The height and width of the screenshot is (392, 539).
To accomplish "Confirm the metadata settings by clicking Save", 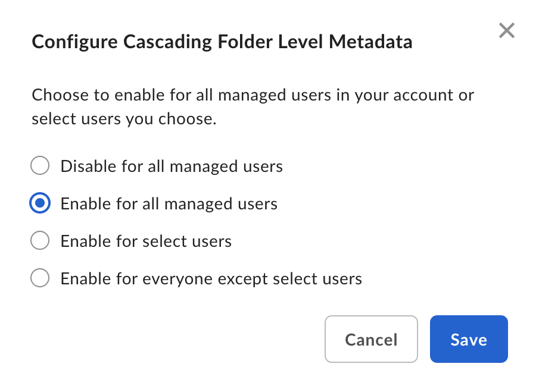I will coord(469,339).
